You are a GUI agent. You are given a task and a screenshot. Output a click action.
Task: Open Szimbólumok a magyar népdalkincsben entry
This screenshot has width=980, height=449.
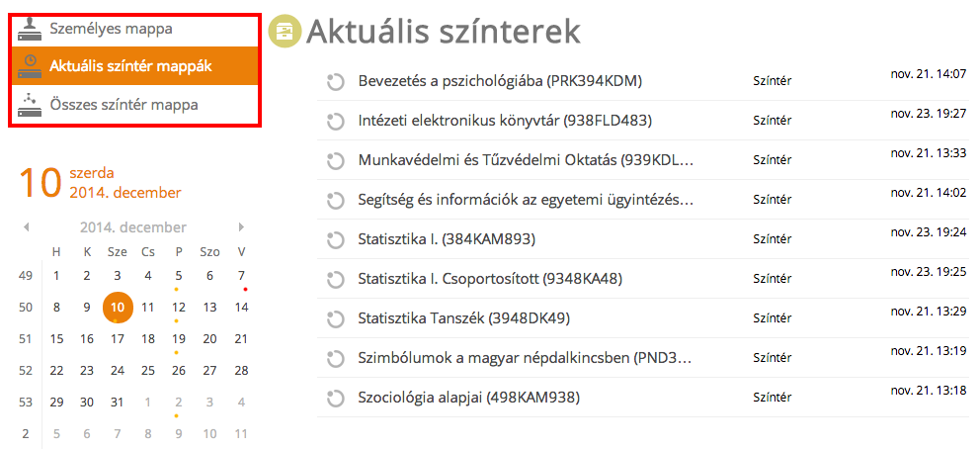click(x=525, y=358)
